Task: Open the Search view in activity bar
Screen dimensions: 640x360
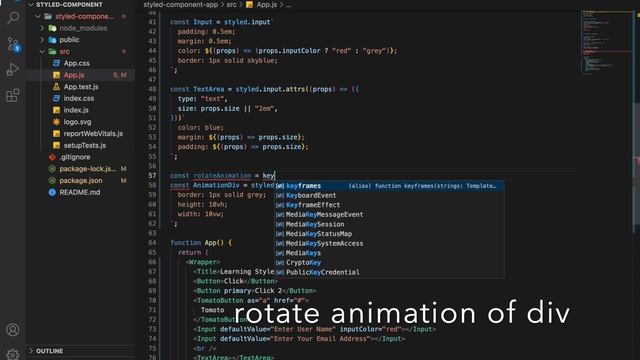Action: [x=13, y=18]
